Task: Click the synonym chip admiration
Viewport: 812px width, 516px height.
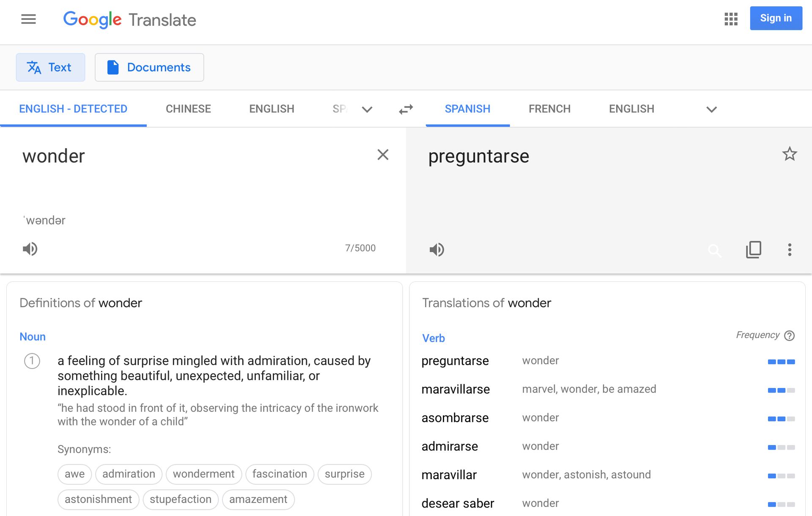Action: 129,474
